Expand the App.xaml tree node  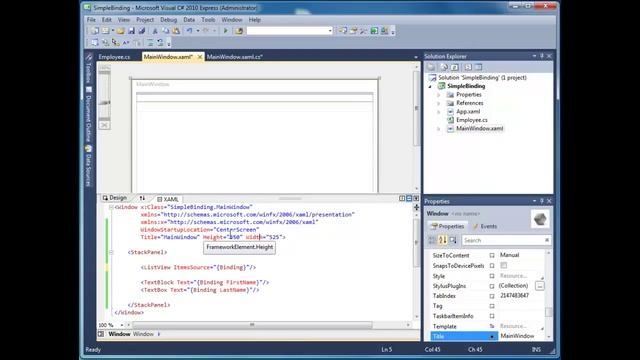[x=439, y=112]
